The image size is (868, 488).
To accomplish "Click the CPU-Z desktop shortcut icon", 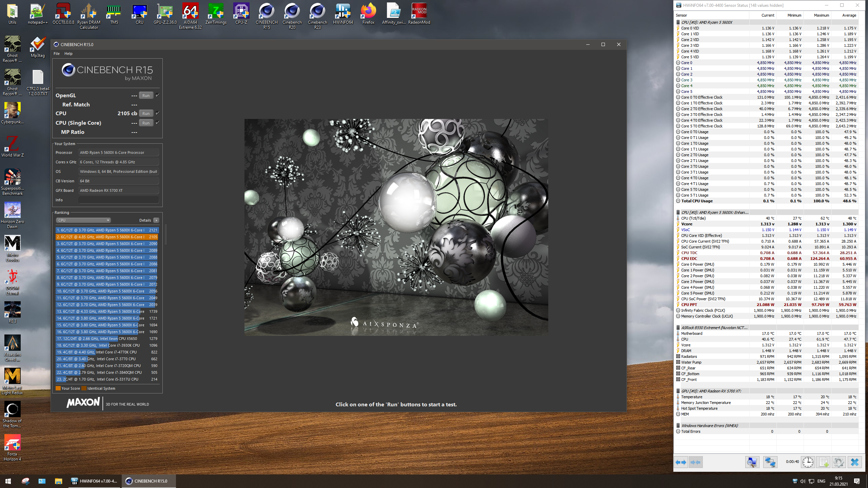I will (241, 14).
